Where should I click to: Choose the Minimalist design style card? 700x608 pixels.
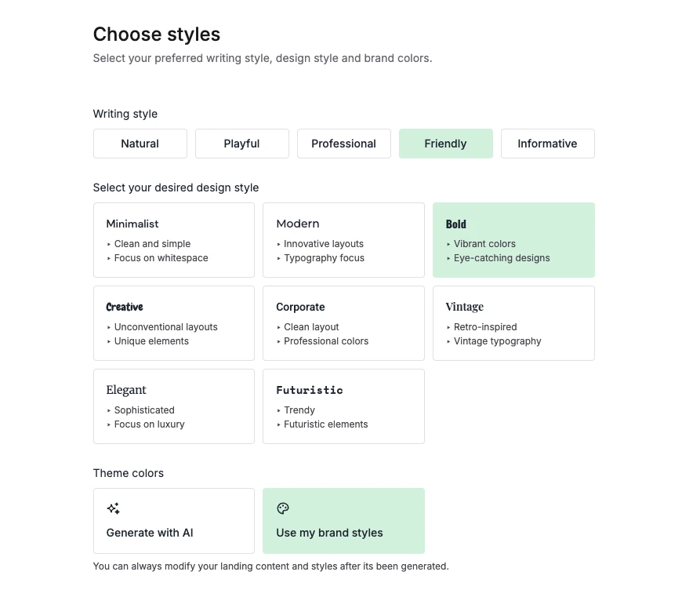[173, 239]
